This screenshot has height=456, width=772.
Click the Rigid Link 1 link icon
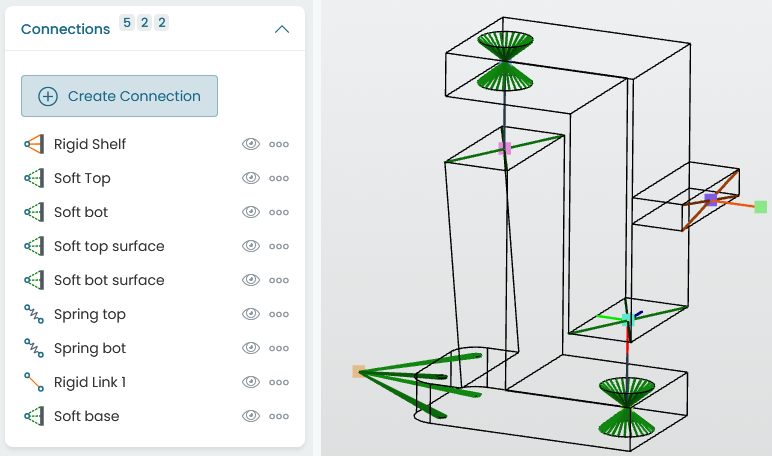tap(34, 382)
